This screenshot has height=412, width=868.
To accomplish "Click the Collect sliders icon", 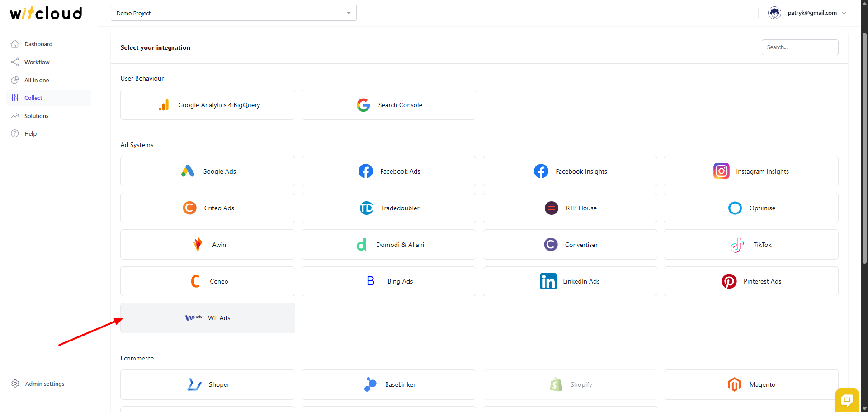I will pos(15,98).
